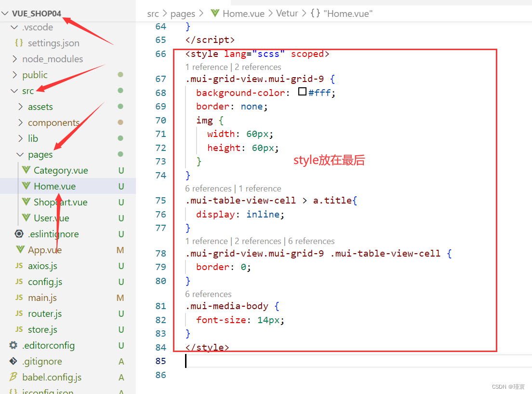The image size is (532, 394).
Task: Click "1 reference" CodeLens above line 67
Action: pos(206,67)
